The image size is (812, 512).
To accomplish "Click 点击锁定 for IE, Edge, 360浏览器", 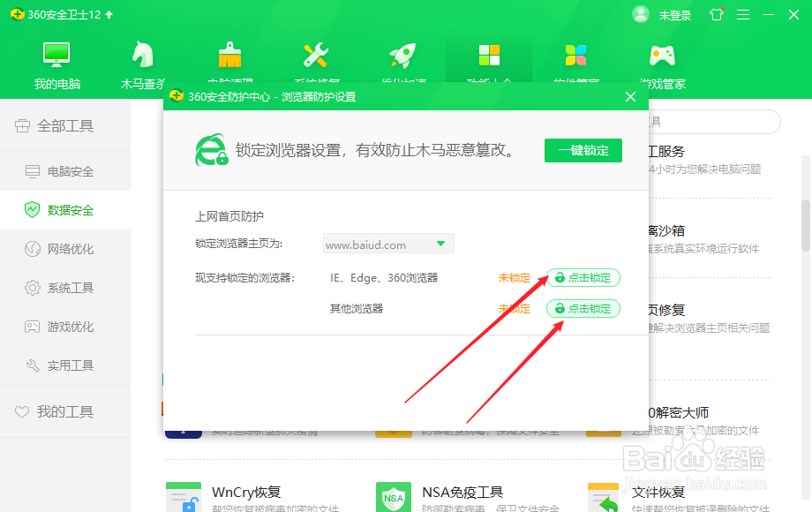I will click(583, 278).
